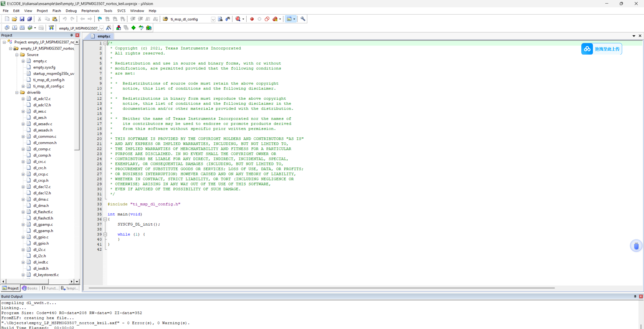Expand the dl_adc12.c tree node
The image size is (644, 329).
[x=23, y=99]
